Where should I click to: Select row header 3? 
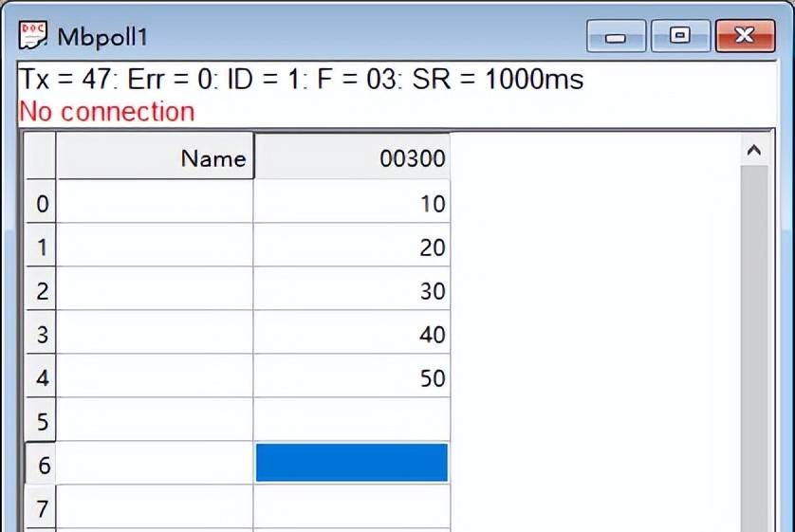tap(41, 335)
